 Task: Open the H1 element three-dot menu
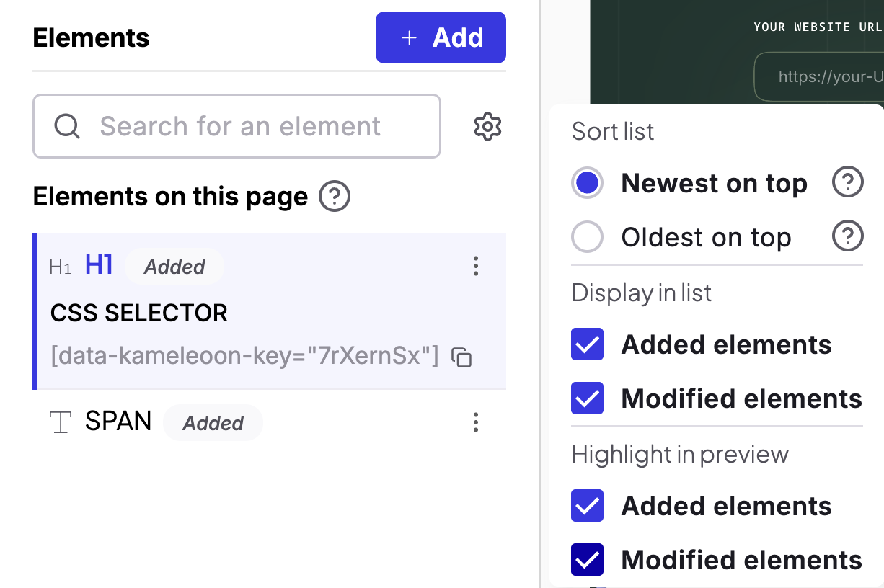pyautogui.click(x=475, y=267)
